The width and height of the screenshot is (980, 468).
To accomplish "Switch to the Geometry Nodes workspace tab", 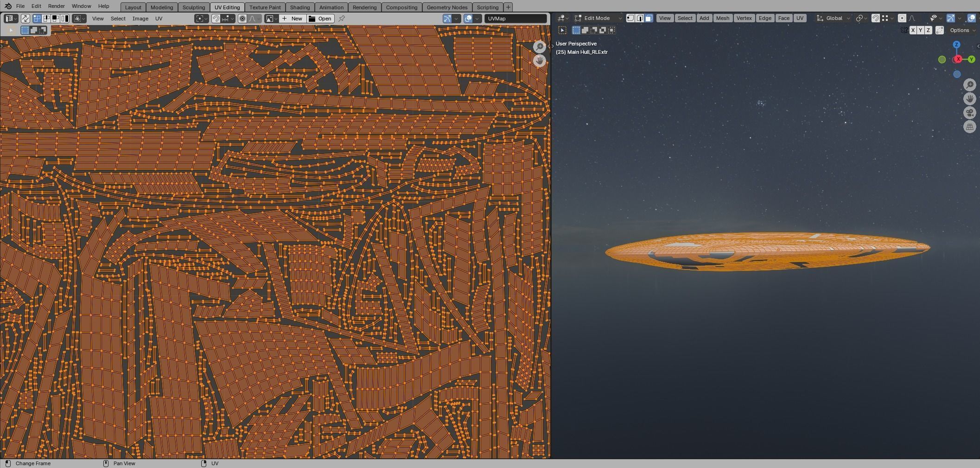I will 447,7.
